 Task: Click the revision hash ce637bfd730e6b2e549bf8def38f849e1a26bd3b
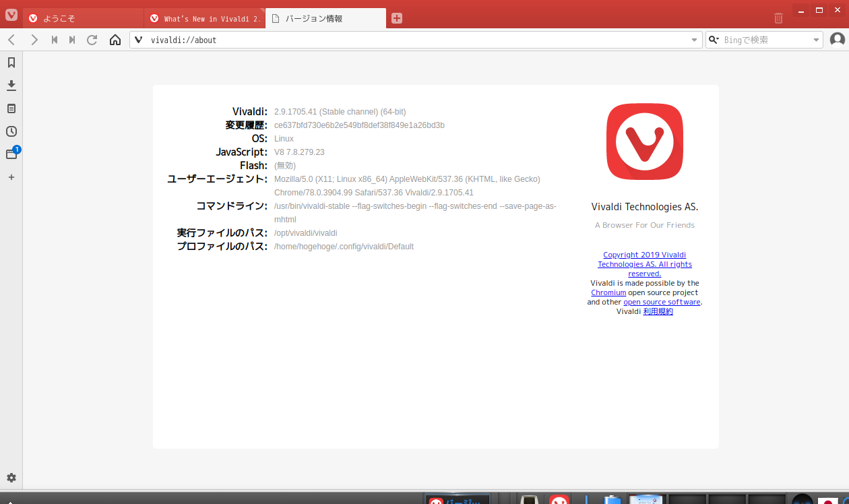pyautogui.click(x=359, y=125)
